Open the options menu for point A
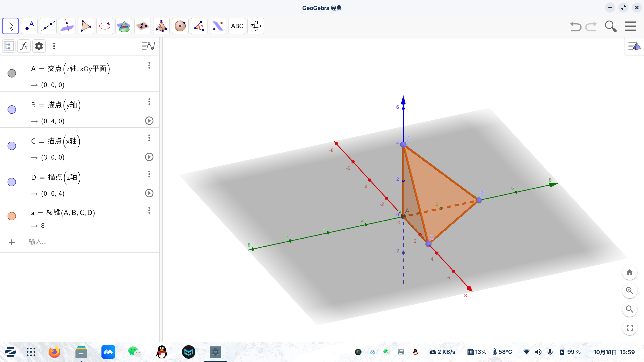The width and height of the screenshot is (644, 362). click(x=149, y=65)
